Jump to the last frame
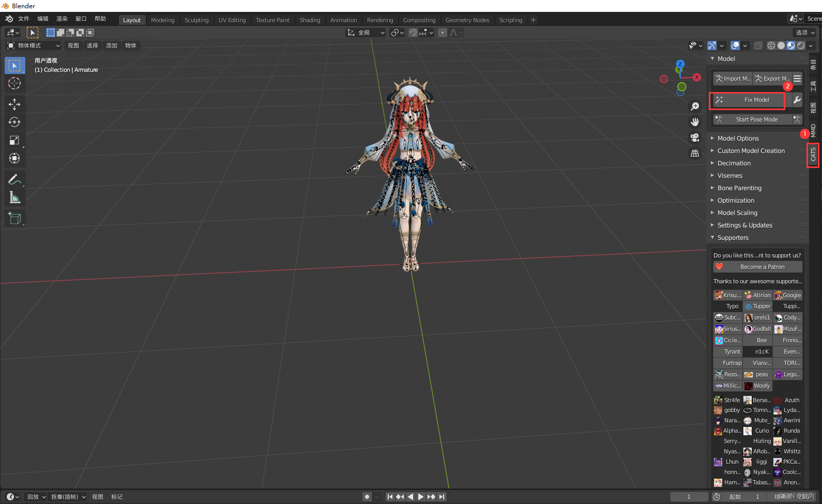 442,497
